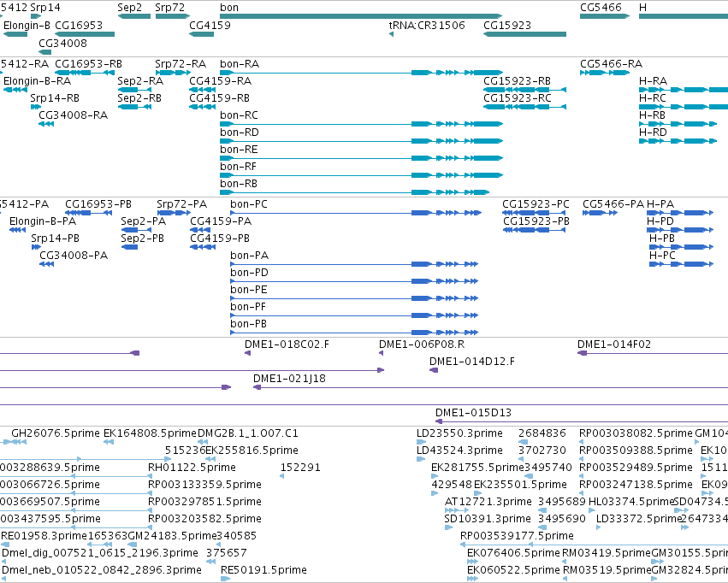Screen dimensions: 728x583
Task: Select the CG5466 gene label
Action: [601, 8]
